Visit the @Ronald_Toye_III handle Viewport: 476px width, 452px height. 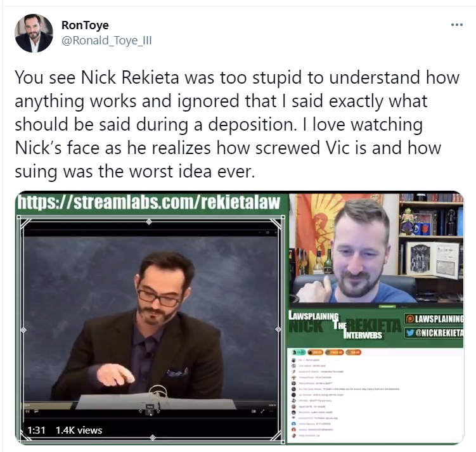[106, 41]
